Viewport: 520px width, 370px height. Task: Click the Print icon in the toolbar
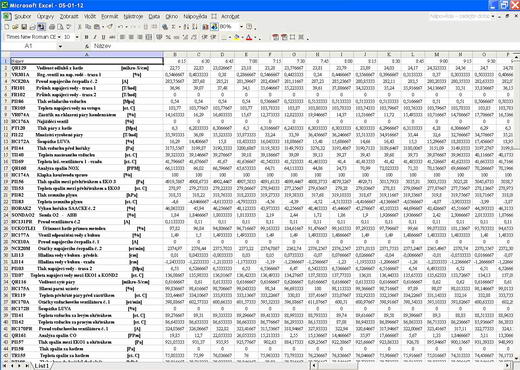[52, 27]
